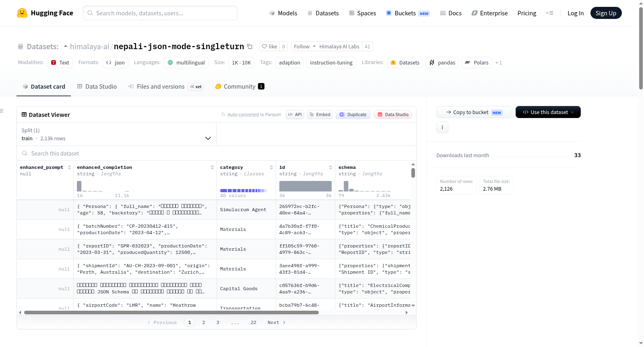
Task: Click the adaption tag
Action: tap(289, 62)
